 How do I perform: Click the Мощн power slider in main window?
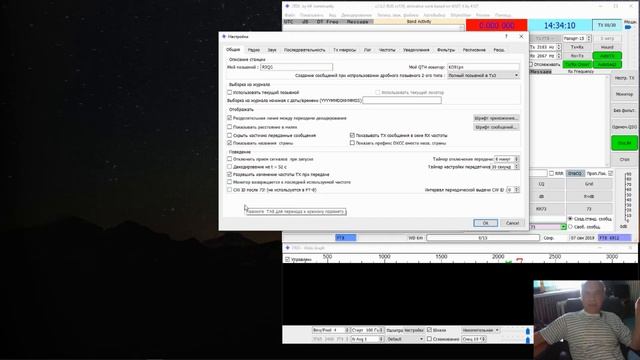click(628, 27)
